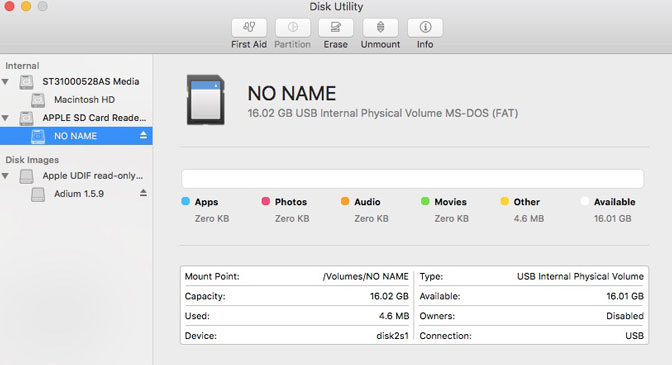The height and width of the screenshot is (365, 672).
Task: Collapse the APPLE SD Card Reader disclosure triangle
Action: pos(5,118)
